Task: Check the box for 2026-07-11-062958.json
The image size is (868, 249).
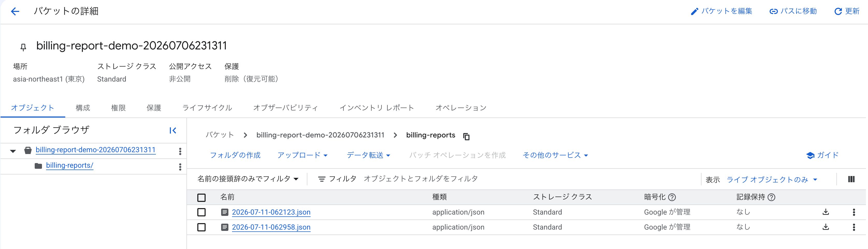Action: coord(201,227)
